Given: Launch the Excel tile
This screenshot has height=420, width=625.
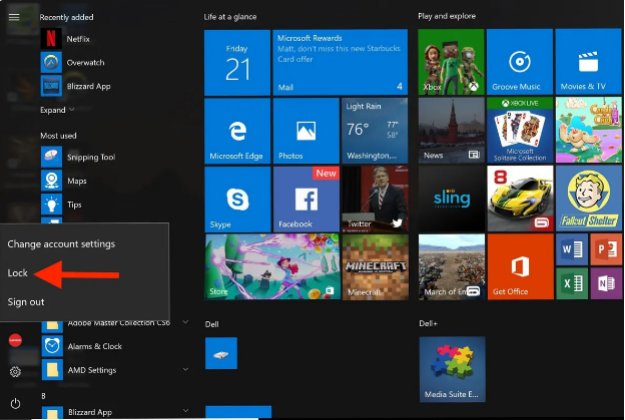Looking at the screenshot, I should pos(572,283).
